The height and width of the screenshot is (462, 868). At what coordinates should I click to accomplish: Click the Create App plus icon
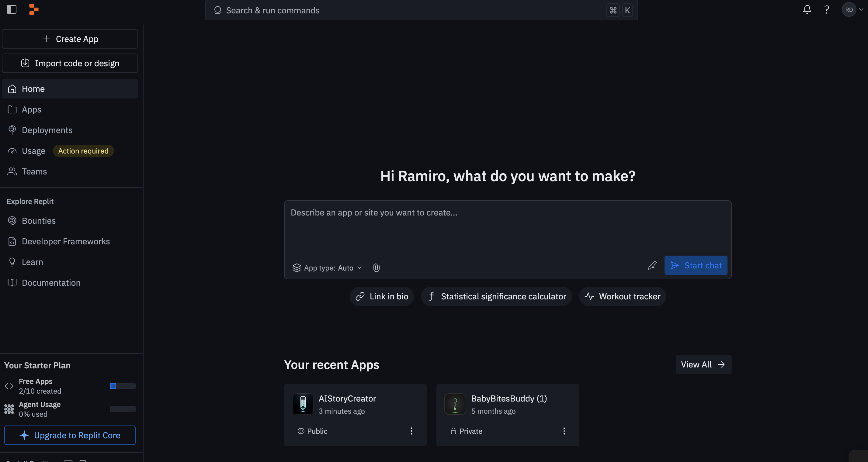(x=46, y=39)
